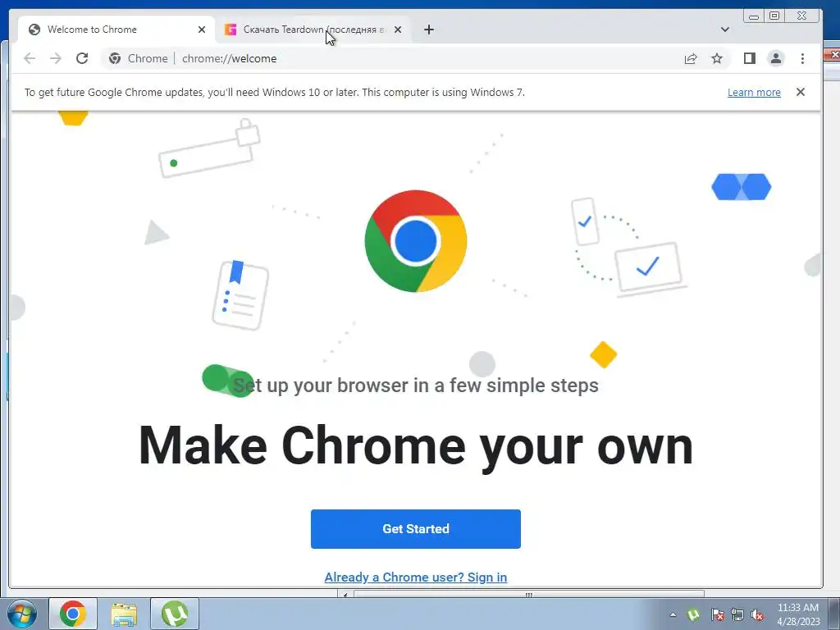840x630 pixels.
Task: Click the Set up your browser subtitle
Action: pyautogui.click(x=416, y=386)
